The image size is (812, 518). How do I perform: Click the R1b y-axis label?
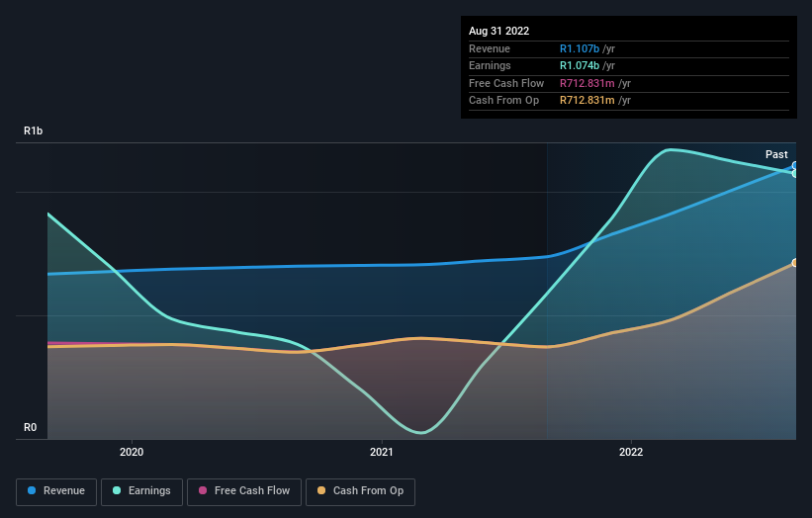34,130
